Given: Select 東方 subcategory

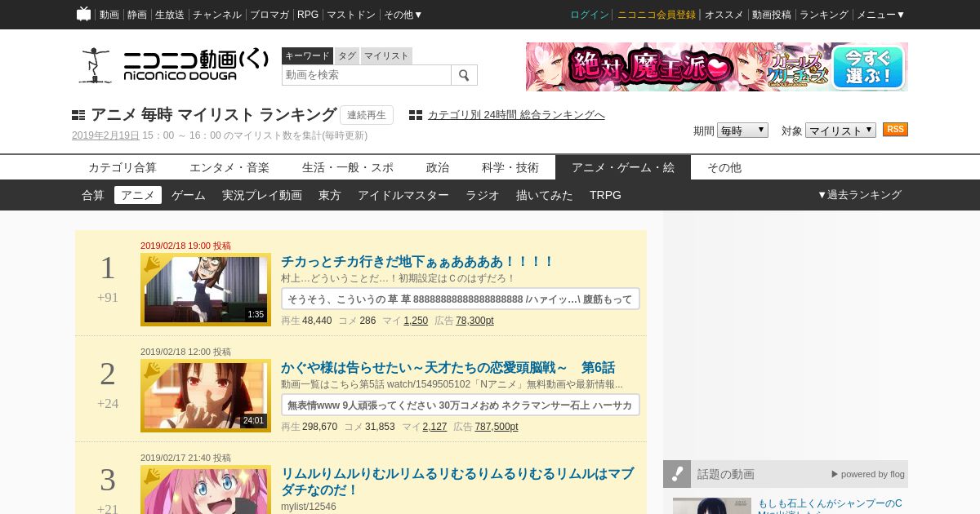Looking at the screenshot, I should (330, 195).
